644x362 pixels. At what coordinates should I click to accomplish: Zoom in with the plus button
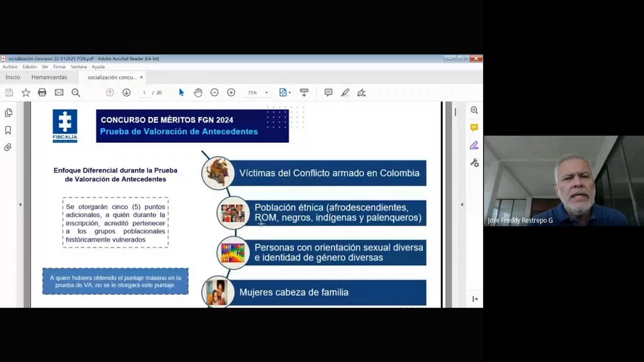tap(231, 93)
